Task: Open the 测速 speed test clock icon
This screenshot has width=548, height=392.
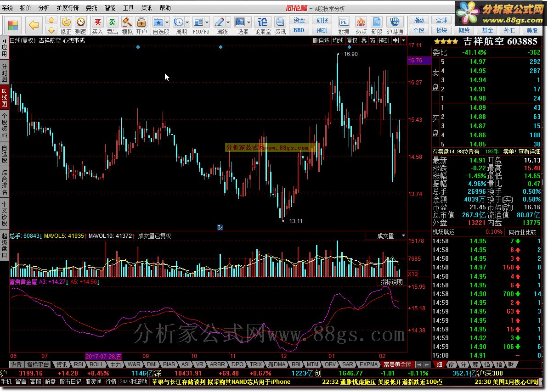Action: (x=81, y=26)
